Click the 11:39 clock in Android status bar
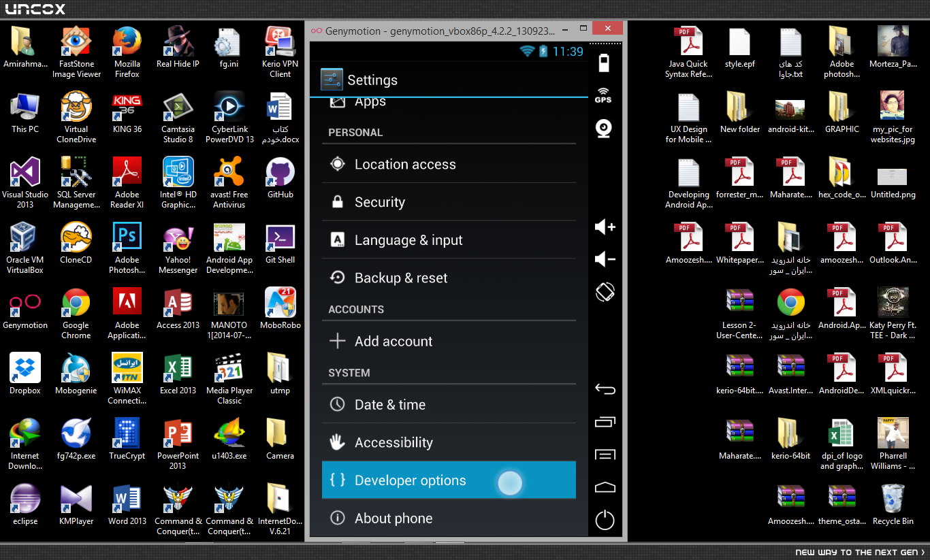Viewport: 930px width, 560px height. click(568, 52)
